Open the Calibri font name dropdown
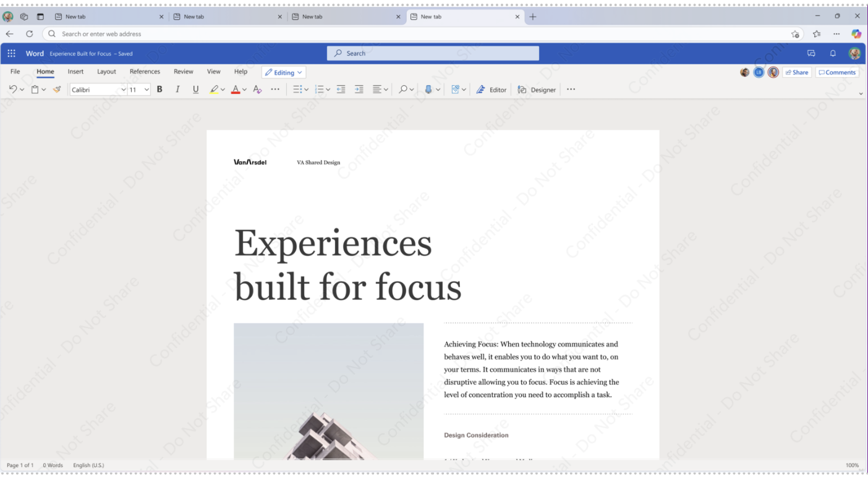868x477 pixels. pyautogui.click(x=123, y=90)
